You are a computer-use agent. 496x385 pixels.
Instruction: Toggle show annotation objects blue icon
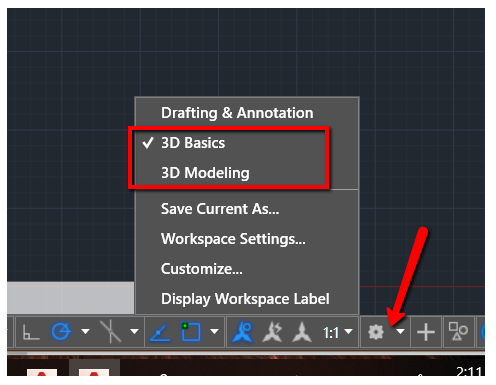tap(242, 332)
